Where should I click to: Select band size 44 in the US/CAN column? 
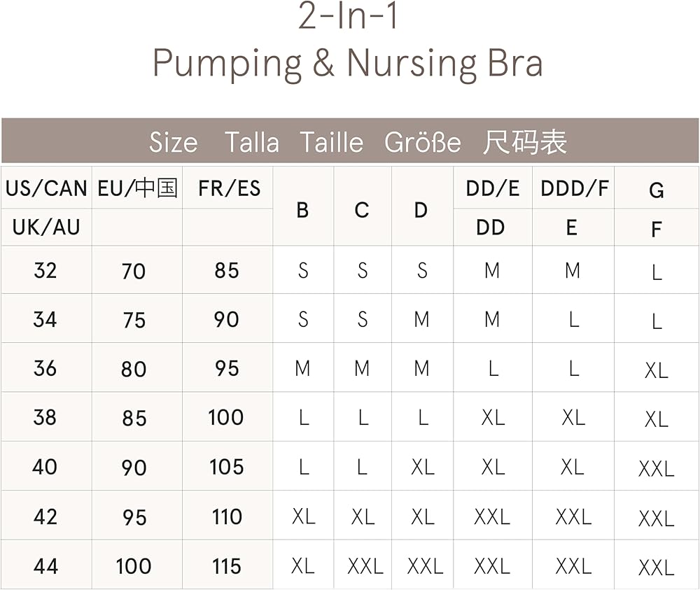coord(45,566)
